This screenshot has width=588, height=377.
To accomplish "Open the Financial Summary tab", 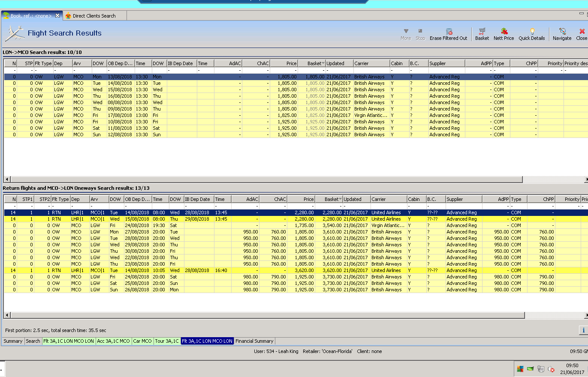I will tap(254, 341).
